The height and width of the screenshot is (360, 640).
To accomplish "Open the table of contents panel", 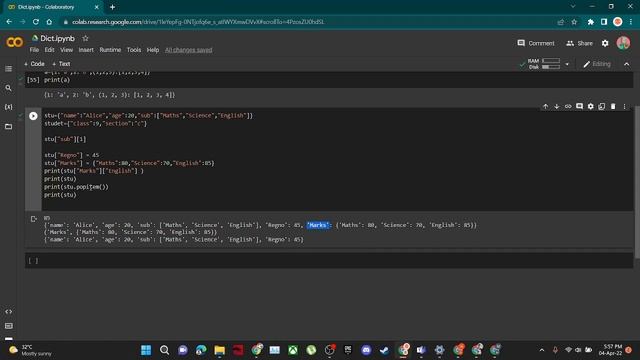I will [8, 69].
